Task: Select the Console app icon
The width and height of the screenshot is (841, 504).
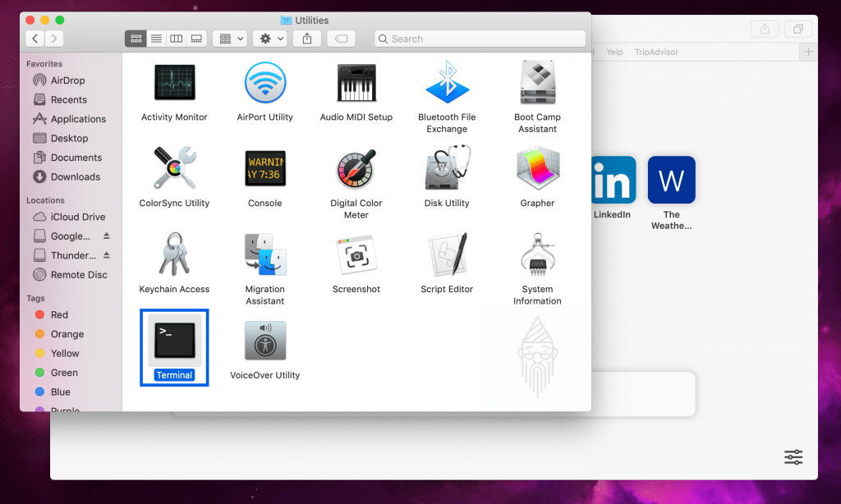Action: 265,168
